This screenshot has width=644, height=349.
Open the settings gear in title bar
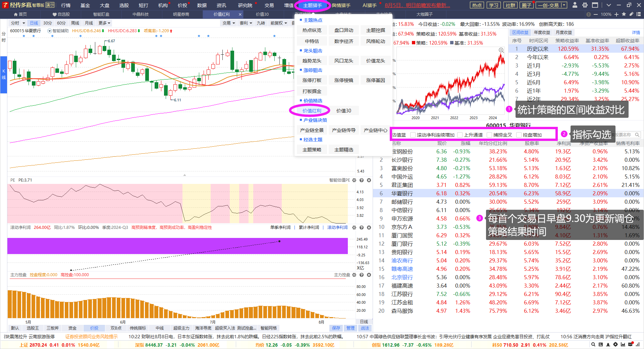(585, 5)
